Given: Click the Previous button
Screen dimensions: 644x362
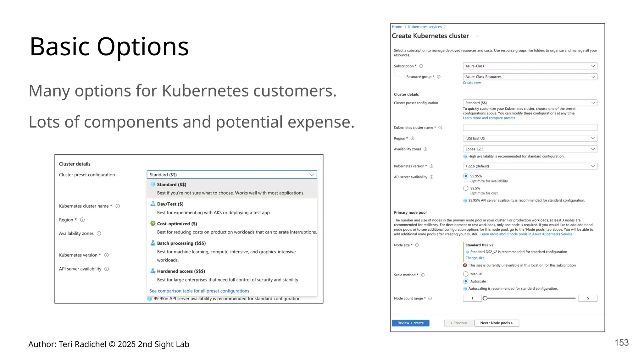Looking at the screenshot, I should [x=458, y=323].
